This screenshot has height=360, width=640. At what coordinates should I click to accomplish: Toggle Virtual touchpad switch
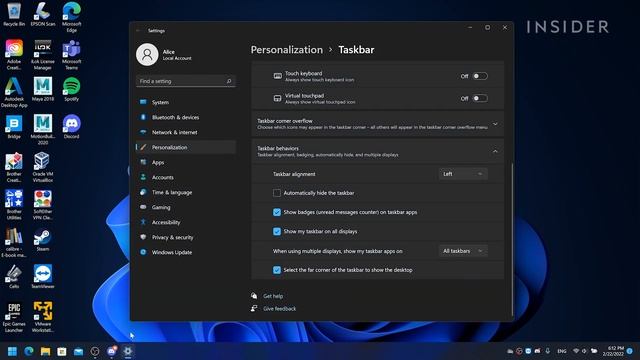[480, 98]
